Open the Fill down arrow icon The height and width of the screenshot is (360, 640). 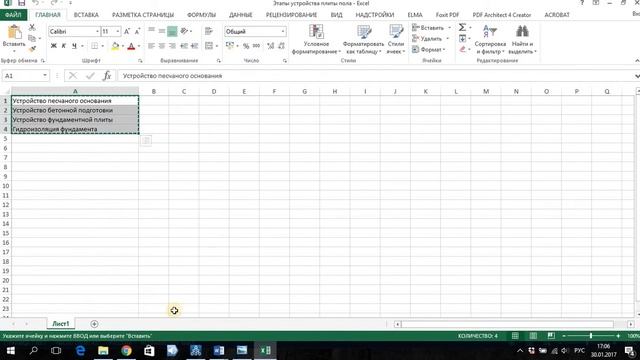[462, 38]
